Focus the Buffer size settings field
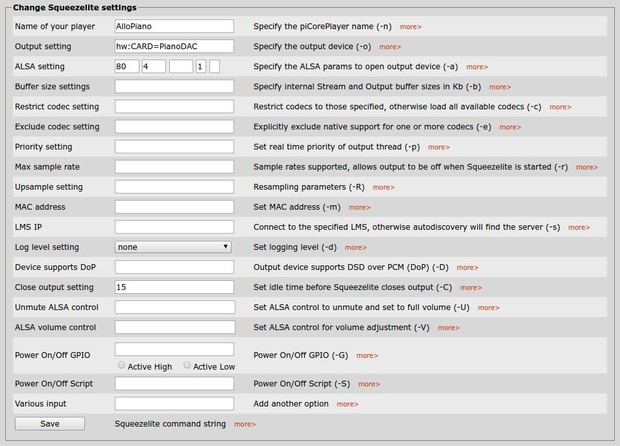Viewport: 620px width, 446px height. pyautogui.click(x=174, y=87)
